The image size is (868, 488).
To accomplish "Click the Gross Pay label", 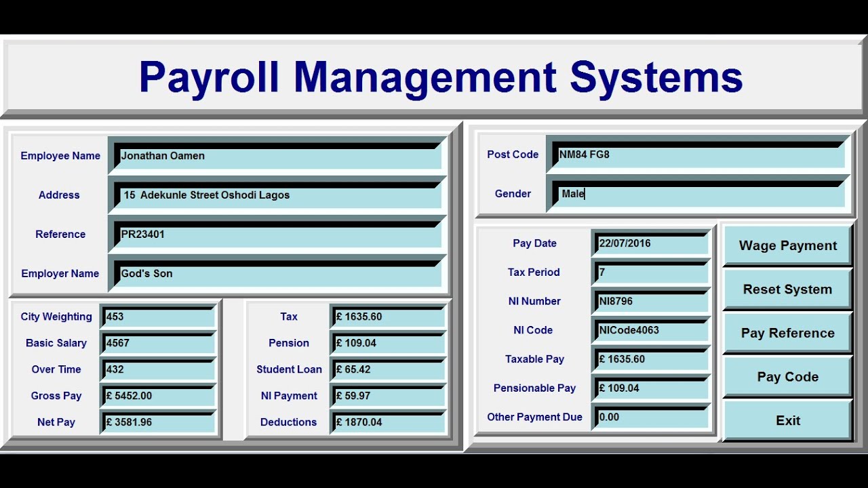I will [x=56, y=396].
